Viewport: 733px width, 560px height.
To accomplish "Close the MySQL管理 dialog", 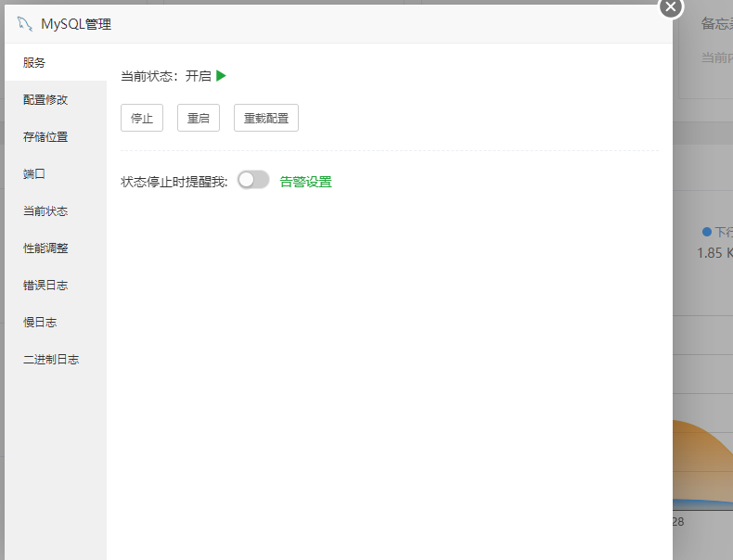I will point(670,7).
